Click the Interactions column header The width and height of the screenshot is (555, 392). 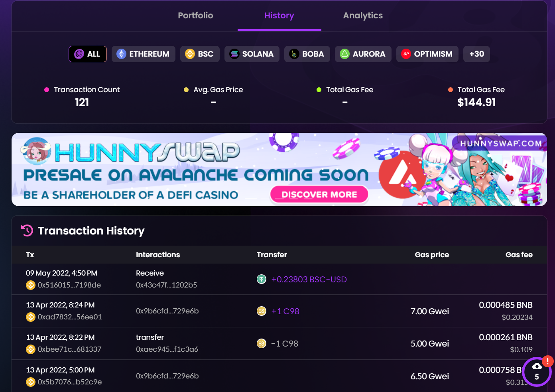[158, 255]
